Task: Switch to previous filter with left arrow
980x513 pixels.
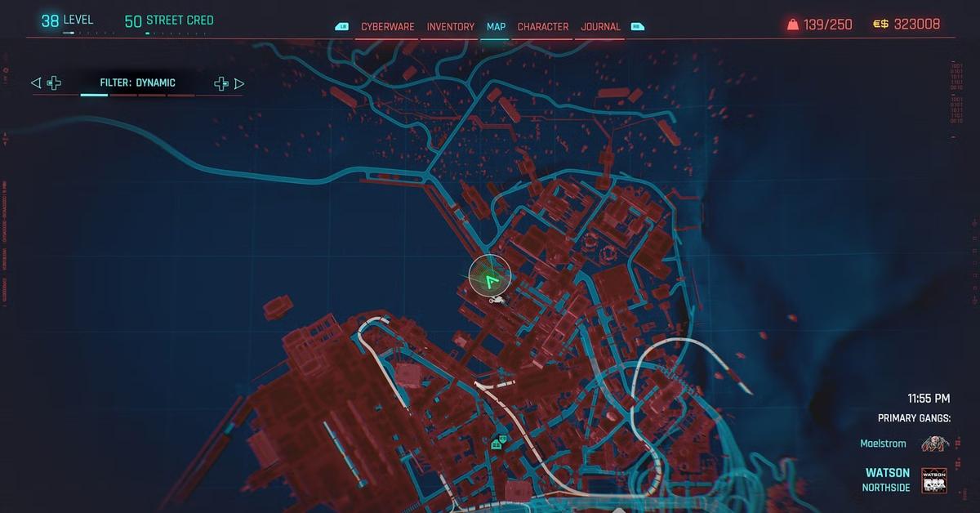Action: pos(36,83)
